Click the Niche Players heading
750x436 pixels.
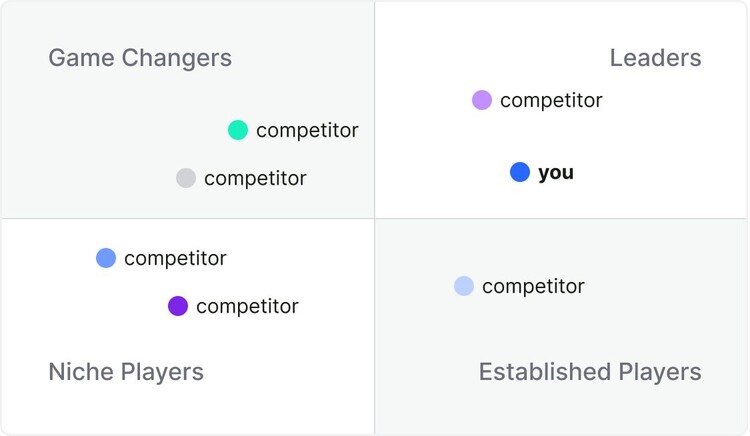coord(126,372)
